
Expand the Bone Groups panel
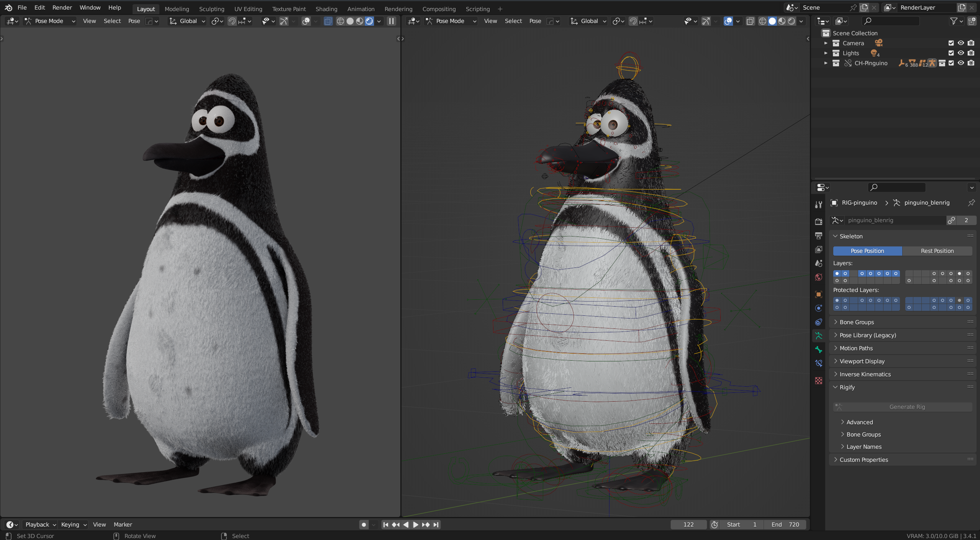[x=857, y=322]
